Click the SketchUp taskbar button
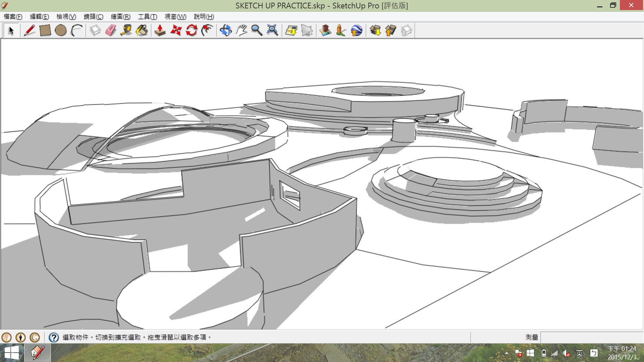 coord(38,353)
